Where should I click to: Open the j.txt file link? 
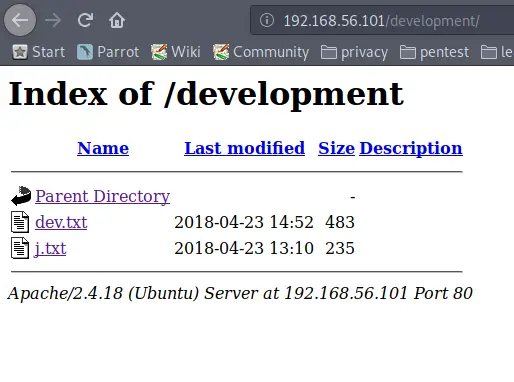tap(50, 249)
